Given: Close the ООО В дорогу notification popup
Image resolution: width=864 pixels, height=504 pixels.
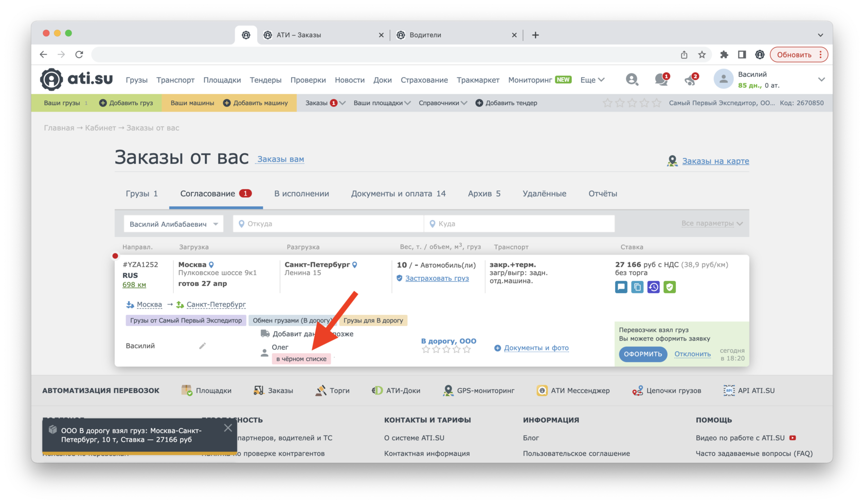Looking at the screenshot, I should pyautogui.click(x=228, y=428).
